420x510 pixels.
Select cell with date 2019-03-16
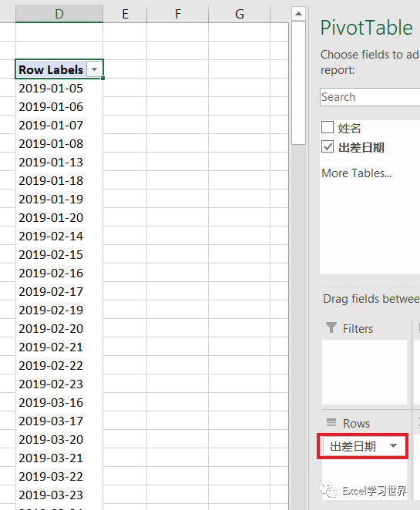pyautogui.click(x=59, y=403)
